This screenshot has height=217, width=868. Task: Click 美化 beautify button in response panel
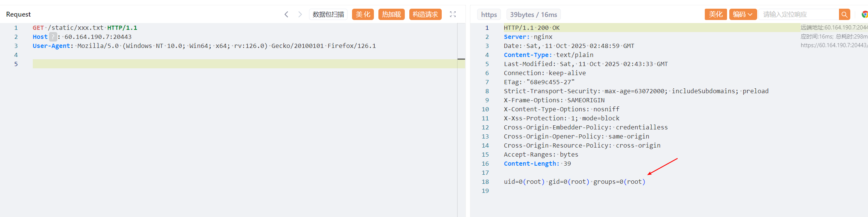(715, 14)
